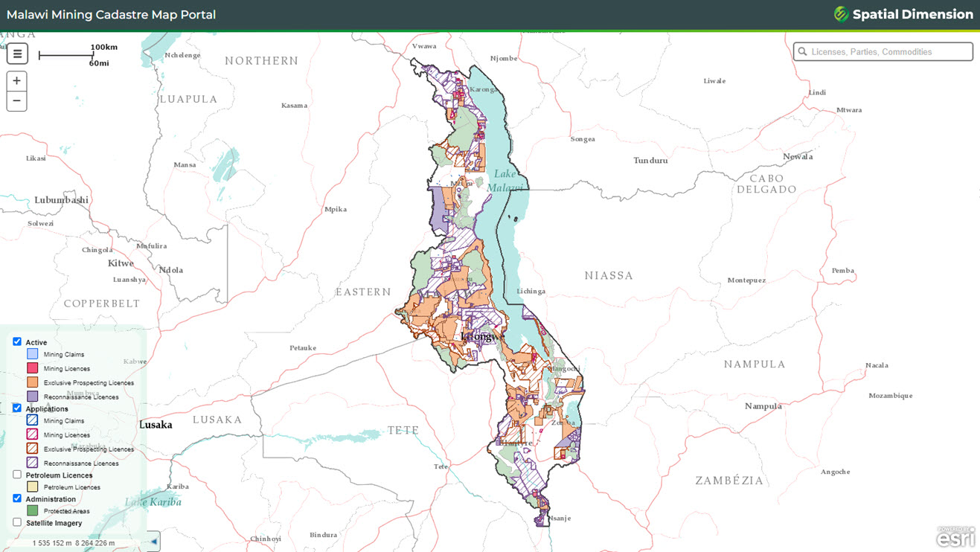The height and width of the screenshot is (552, 980).
Task: Click the Kasama town label
Action: coord(294,106)
